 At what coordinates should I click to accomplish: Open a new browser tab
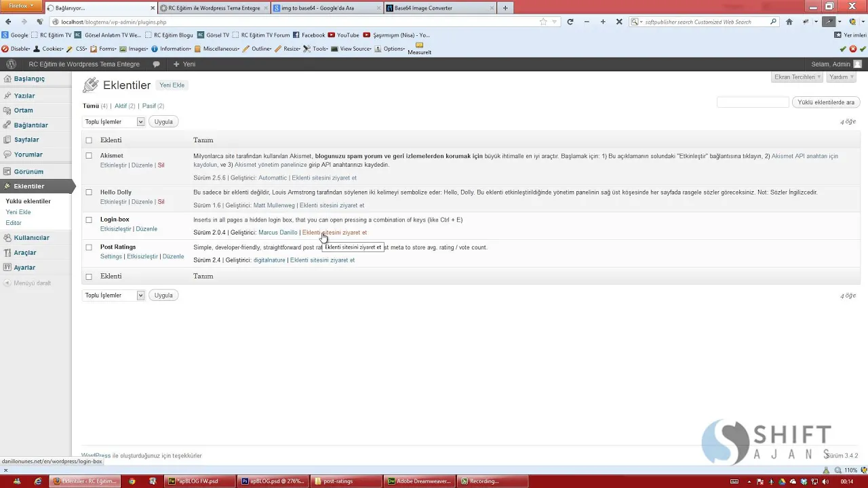coord(505,7)
